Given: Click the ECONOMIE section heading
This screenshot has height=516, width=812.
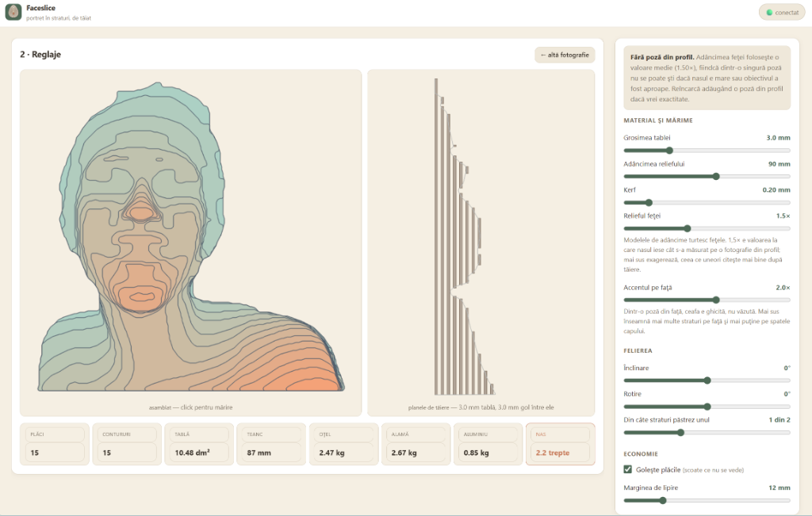Looking at the screenshot, I should point(641,454).
